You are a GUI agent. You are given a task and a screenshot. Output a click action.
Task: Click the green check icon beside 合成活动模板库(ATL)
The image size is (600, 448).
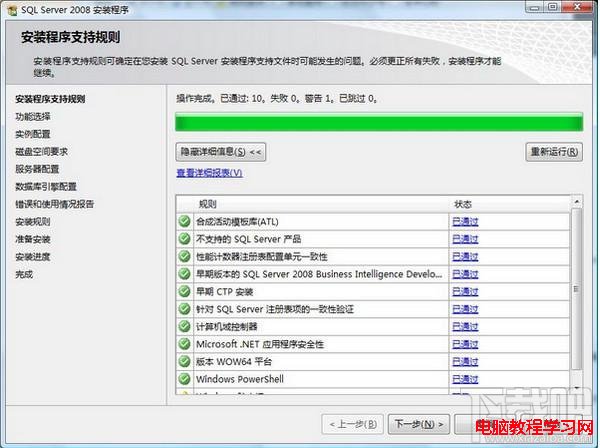click(184, 221)
